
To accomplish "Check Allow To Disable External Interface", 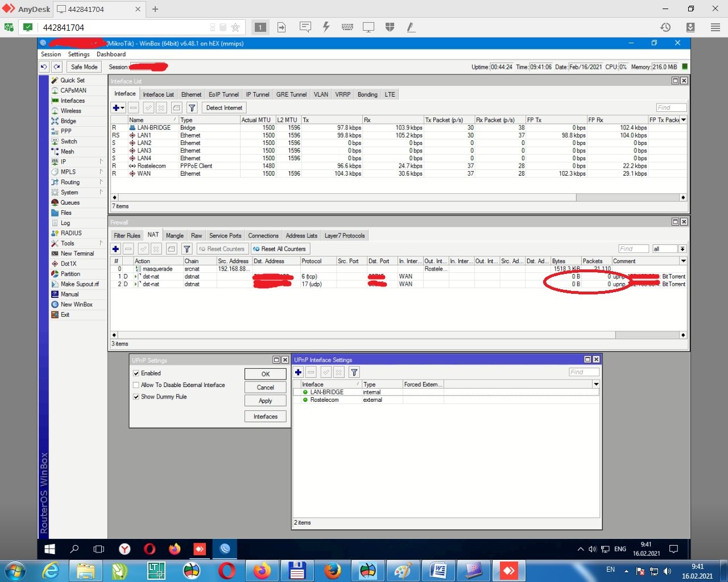I will pos(136,385).
